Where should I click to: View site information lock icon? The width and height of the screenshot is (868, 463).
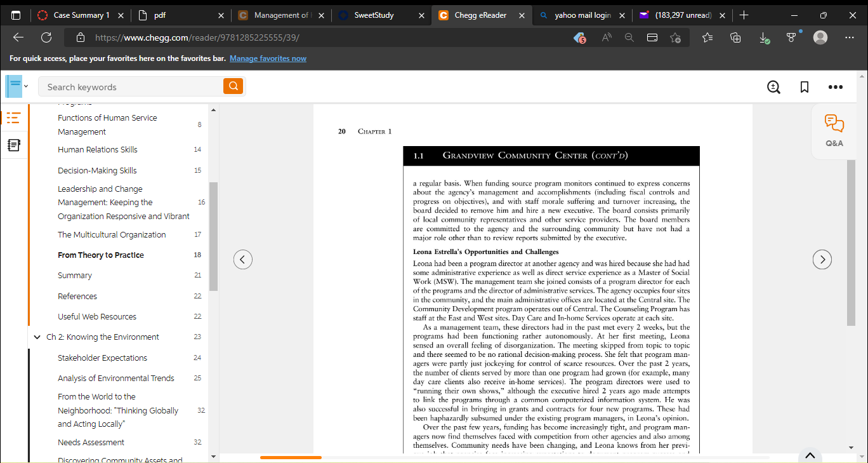(80, 37)
